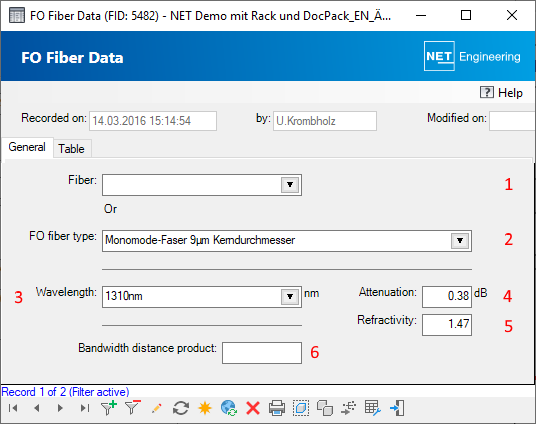Open the Help button
The width and height of the screenshot is (536, 424).
coord(501,93)
